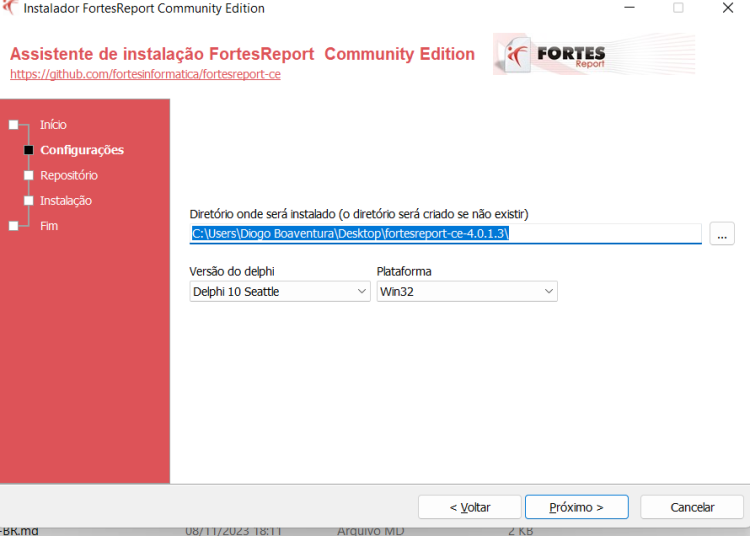Click the 'Versão do delphi' label
Image resolution: width=750 pixels, height=536 pixels.
[x=232, y=272]
